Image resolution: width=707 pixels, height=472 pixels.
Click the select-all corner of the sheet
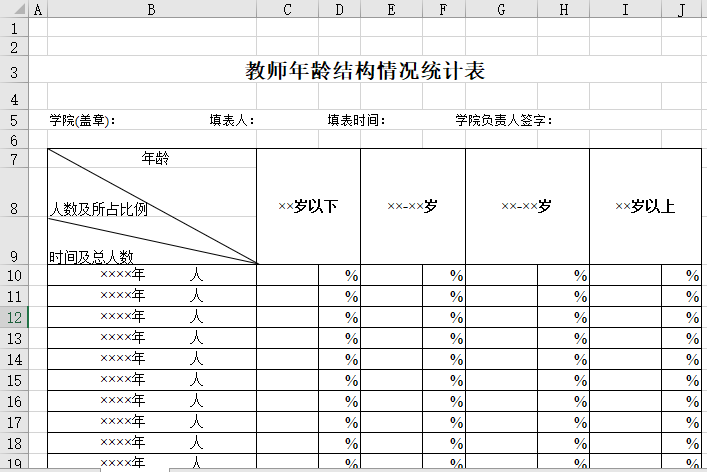coord(14,9)
